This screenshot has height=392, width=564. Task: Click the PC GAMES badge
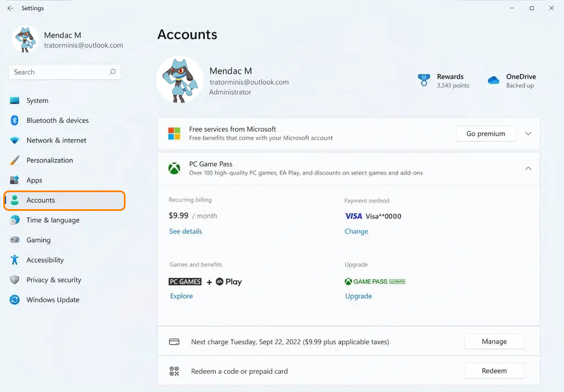click(x=185, y=281)
